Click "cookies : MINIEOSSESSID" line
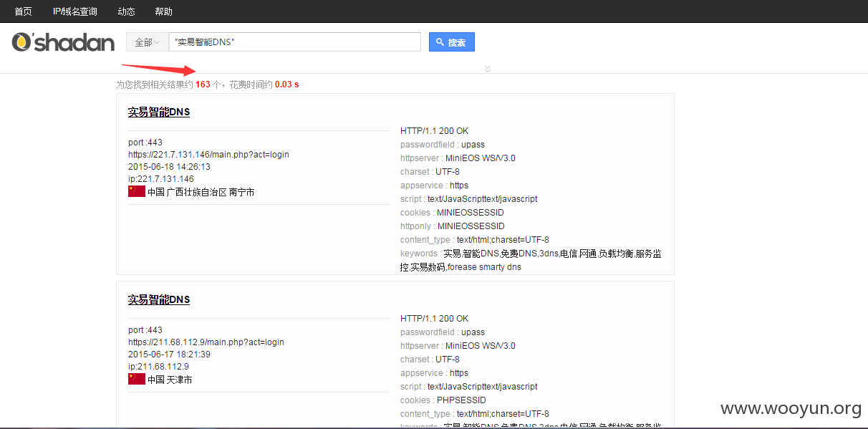 [452, 212]
